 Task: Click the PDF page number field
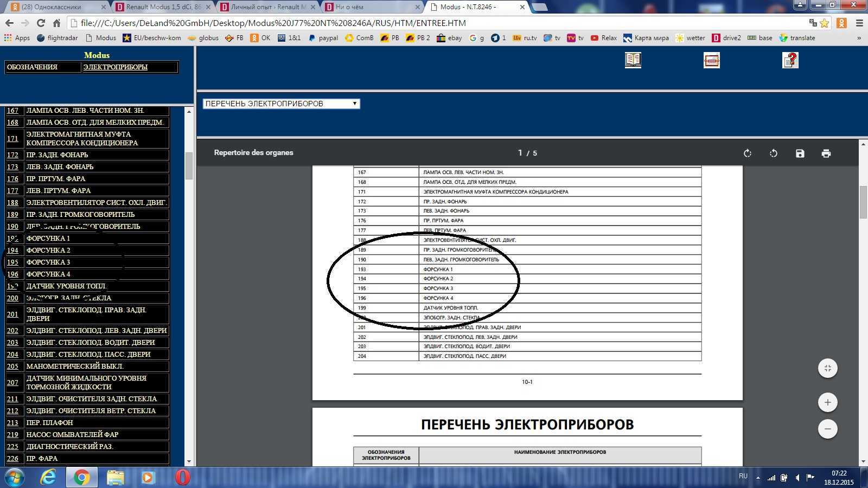(520, 153)
